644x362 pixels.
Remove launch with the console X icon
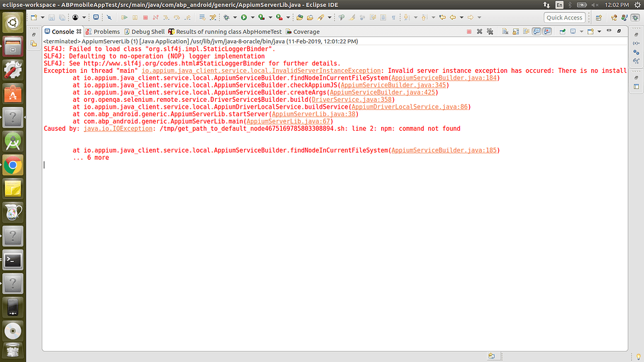coord(479,31)
